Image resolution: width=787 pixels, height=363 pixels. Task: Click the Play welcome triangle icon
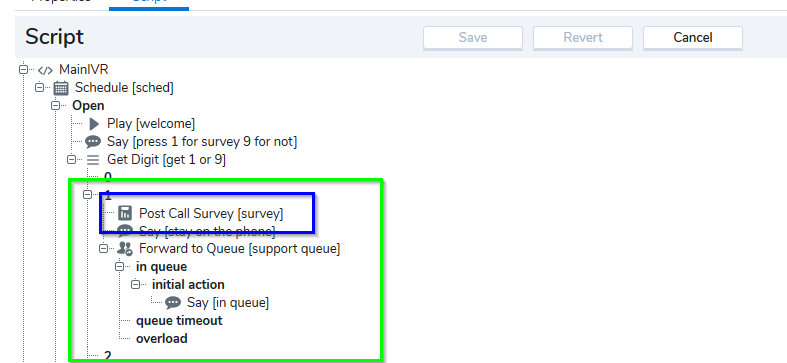click(93, 124)
